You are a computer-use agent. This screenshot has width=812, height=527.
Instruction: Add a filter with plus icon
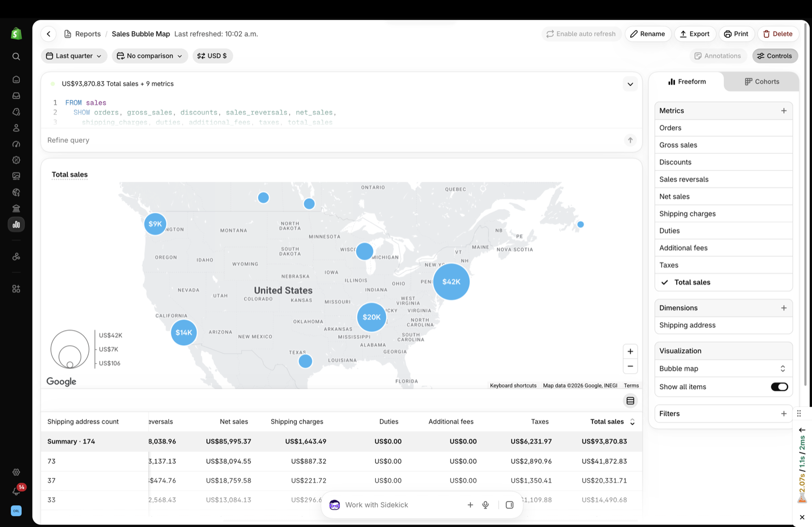point(784,414)
